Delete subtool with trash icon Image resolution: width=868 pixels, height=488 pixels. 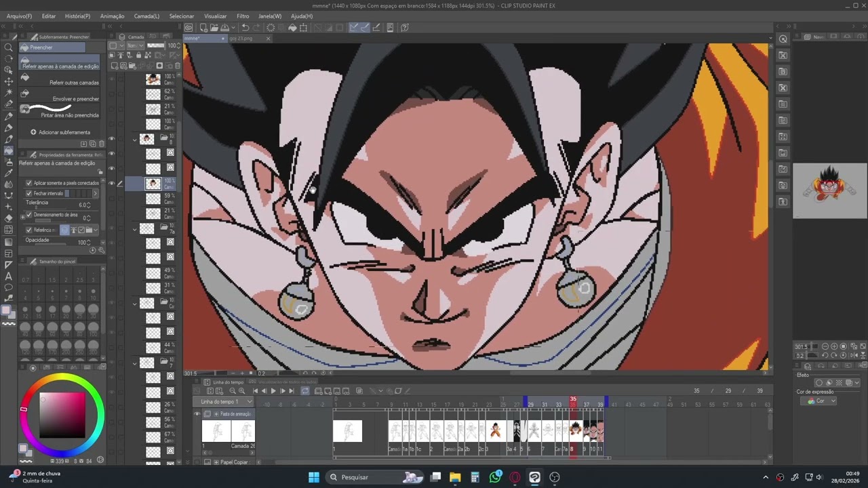point(102,144)
